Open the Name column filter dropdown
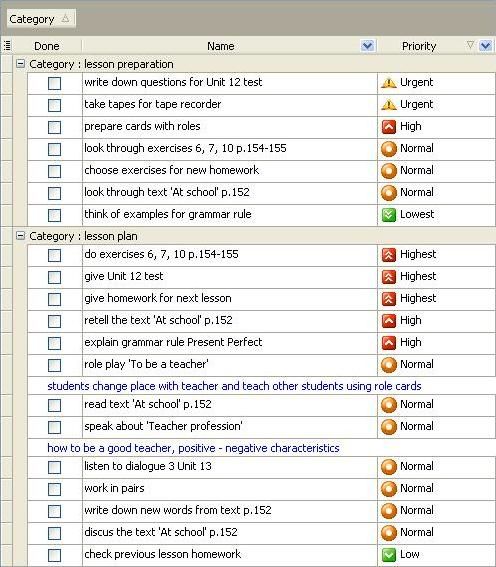496x567 pixels. click(368, 46)
